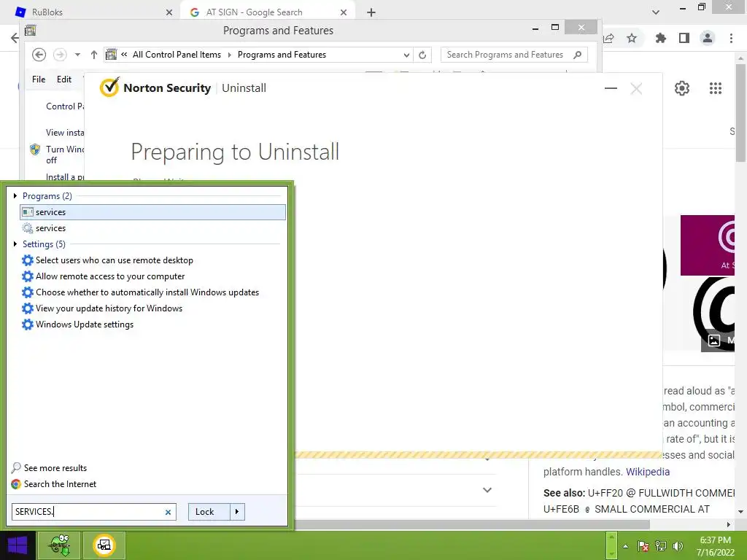Screen dimensions: 747x560
Task: Open Chrome extensions puzzle icon
Action: (661, 38)
